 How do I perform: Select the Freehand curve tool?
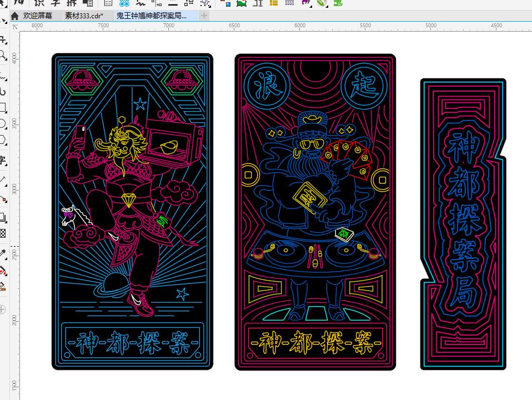(3, 77)
